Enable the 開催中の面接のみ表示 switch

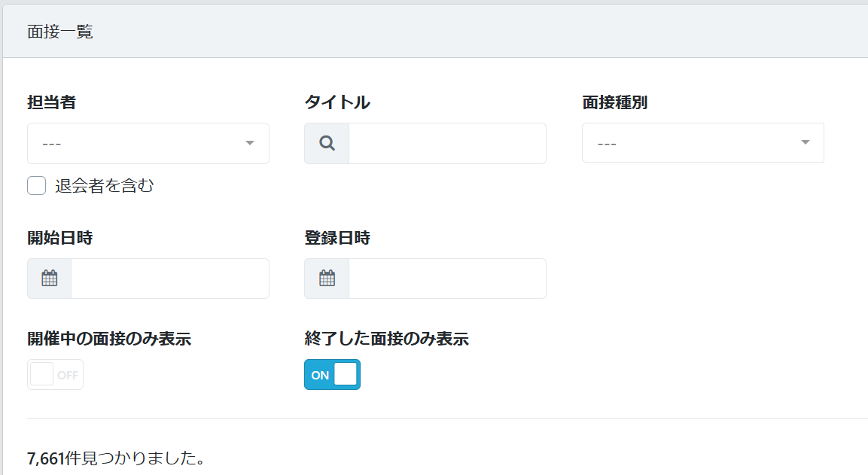click(x=55, y=375)
